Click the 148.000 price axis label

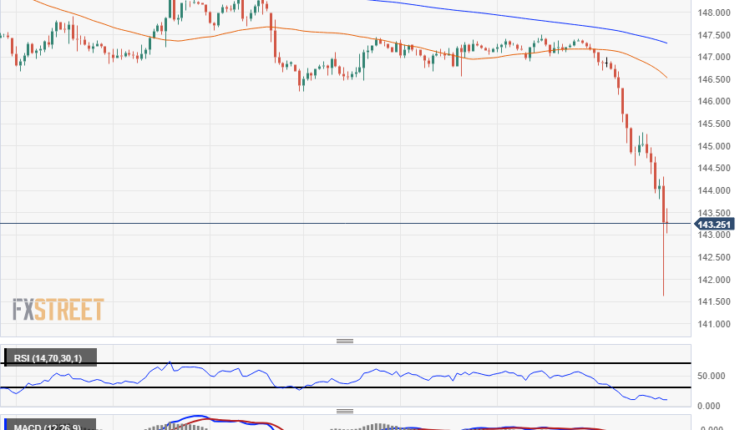712,13
